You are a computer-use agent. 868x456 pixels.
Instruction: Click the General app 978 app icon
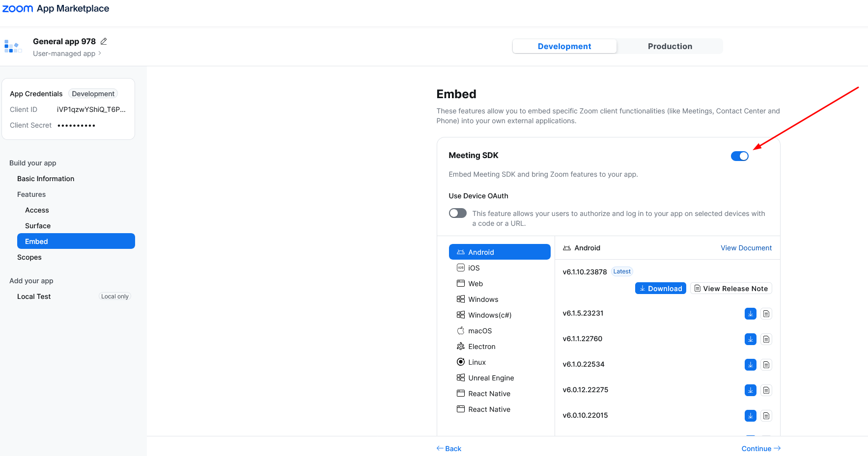pos(13,47)
